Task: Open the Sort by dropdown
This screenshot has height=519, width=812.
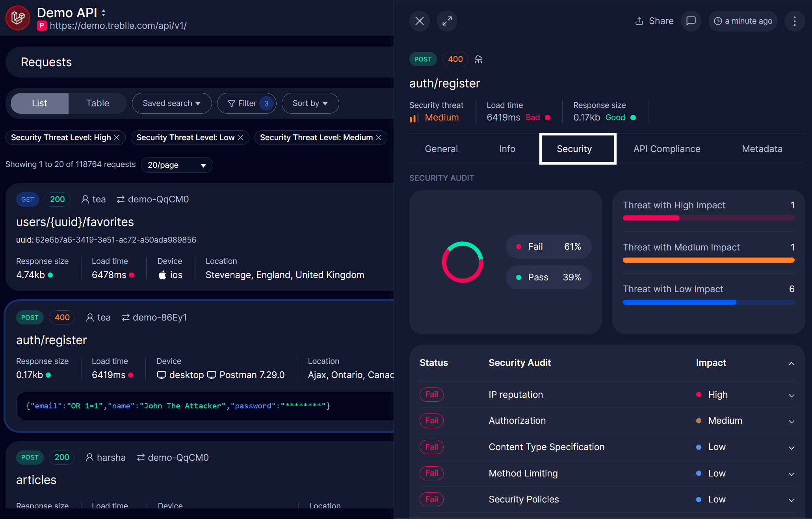Action: (310, 103)
